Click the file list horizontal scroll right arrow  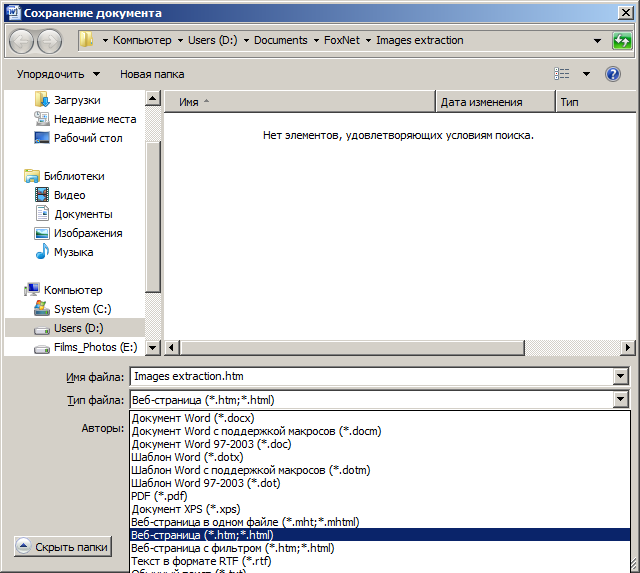[x=628, y=348]
